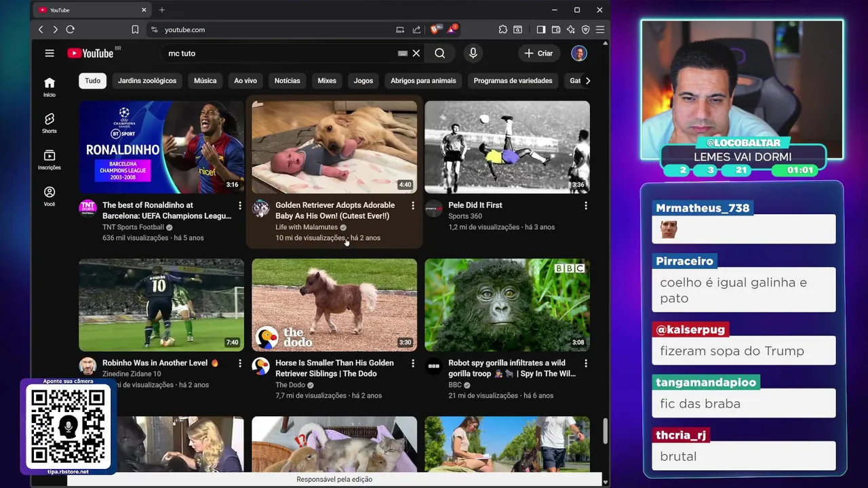Open options for Ronaldinho video

pyautogui.click(x=239, y=205)
